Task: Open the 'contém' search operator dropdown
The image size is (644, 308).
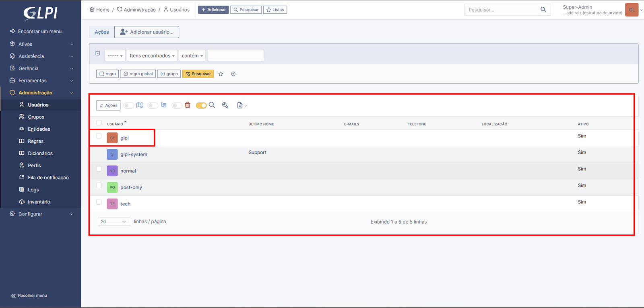Action: 192,55
